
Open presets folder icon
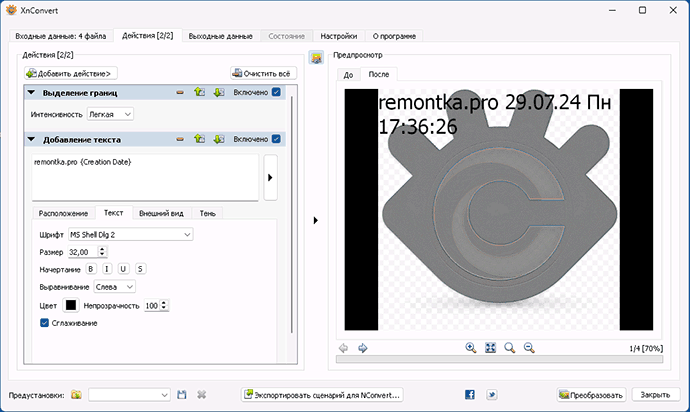coord(77,395)
